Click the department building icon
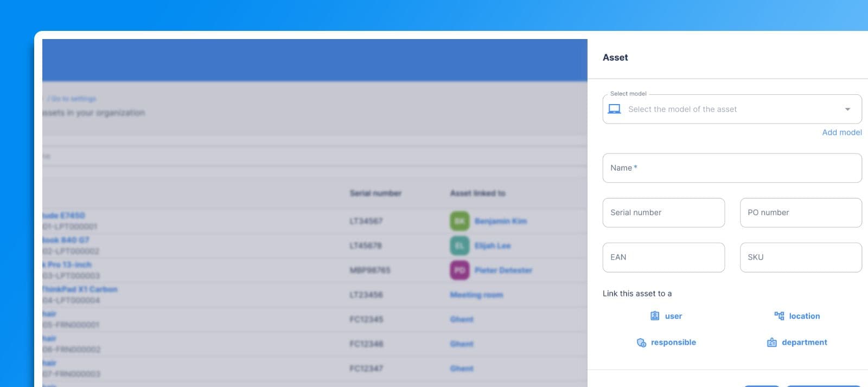The image size is (868, 387). click(x=771, y=343)
